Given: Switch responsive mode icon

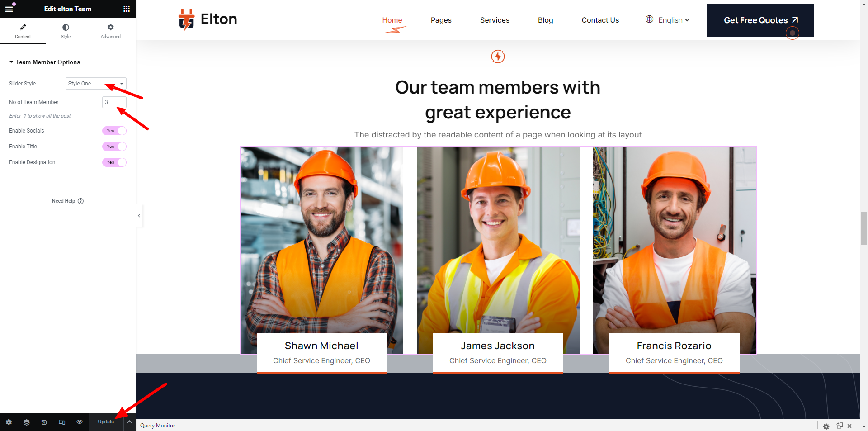Looking at the screenshot, I should point(62,422).
